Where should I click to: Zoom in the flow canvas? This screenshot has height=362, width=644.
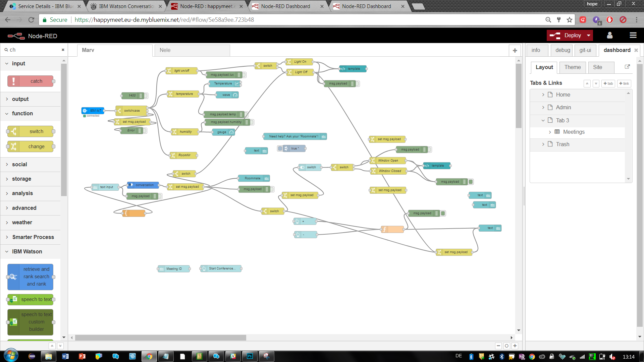[x=515, y=346]
